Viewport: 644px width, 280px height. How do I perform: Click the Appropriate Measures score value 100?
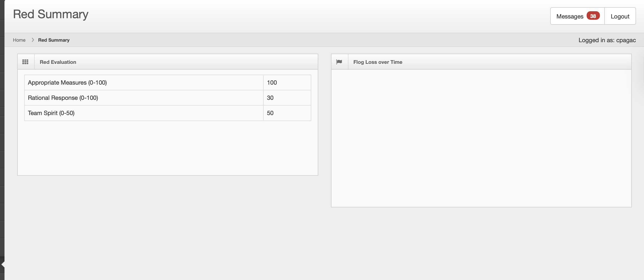coord(272,83)
